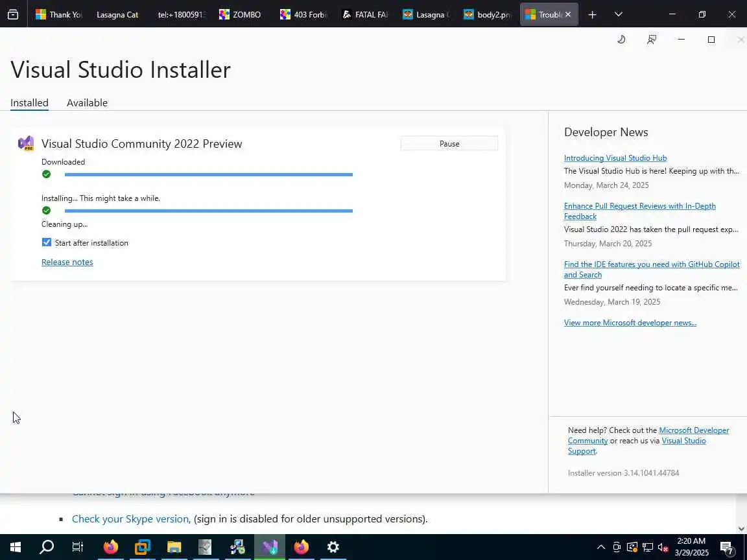
Task: Click the security shield tray icon
Action: pyautogui.click(x=632, y=547)
